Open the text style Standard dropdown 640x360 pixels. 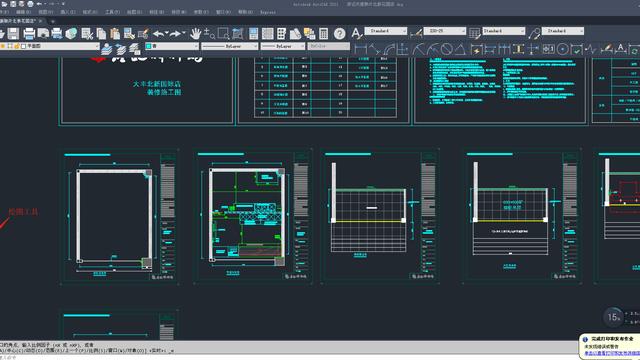(385, 31)
